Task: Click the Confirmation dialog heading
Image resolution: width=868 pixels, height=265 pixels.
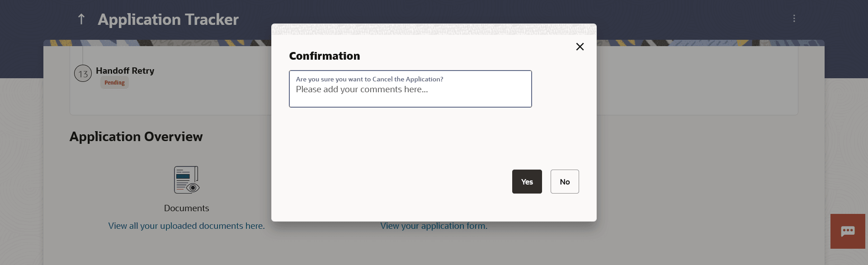Action: tap(325, 56)
